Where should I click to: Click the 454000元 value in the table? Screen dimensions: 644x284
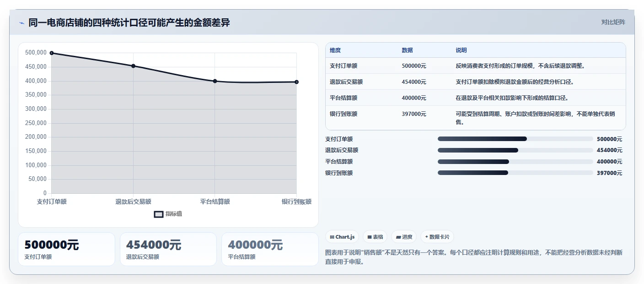coord(414,82)
